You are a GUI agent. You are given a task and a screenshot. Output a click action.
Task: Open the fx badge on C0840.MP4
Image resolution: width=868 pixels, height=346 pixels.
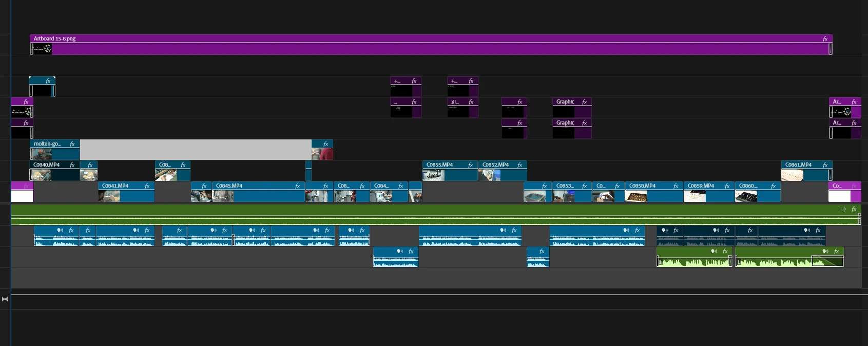(72, 165)
